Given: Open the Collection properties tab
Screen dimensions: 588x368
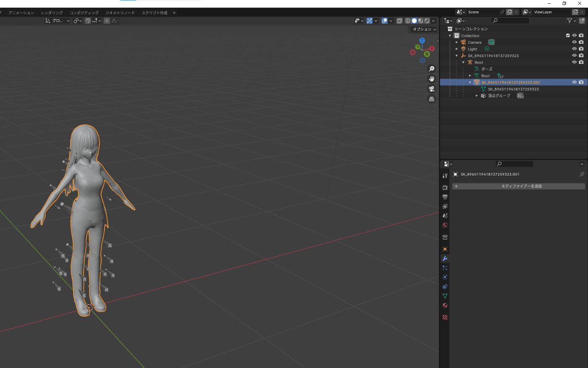Looking at the screenshot, I should [445, 237].
